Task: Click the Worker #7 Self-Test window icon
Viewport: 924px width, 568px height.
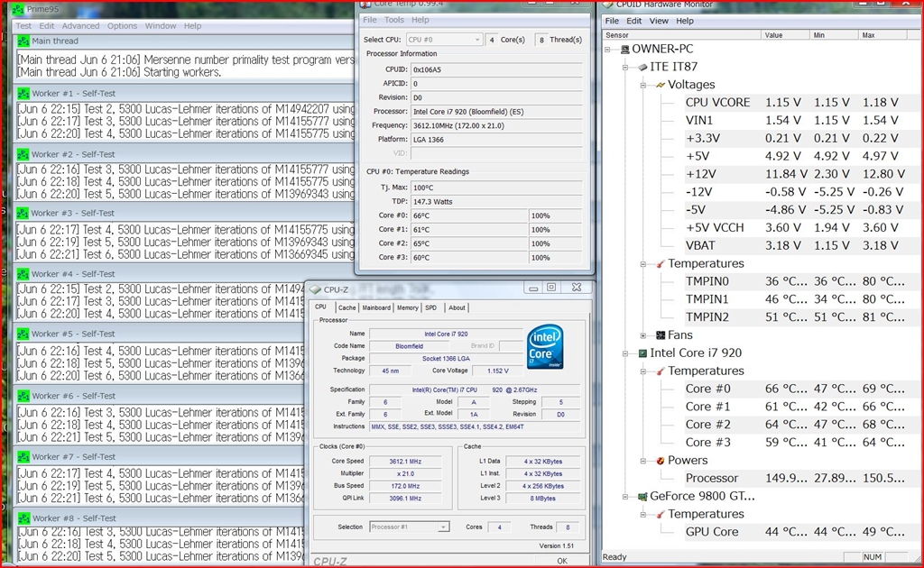Action: 23,457
